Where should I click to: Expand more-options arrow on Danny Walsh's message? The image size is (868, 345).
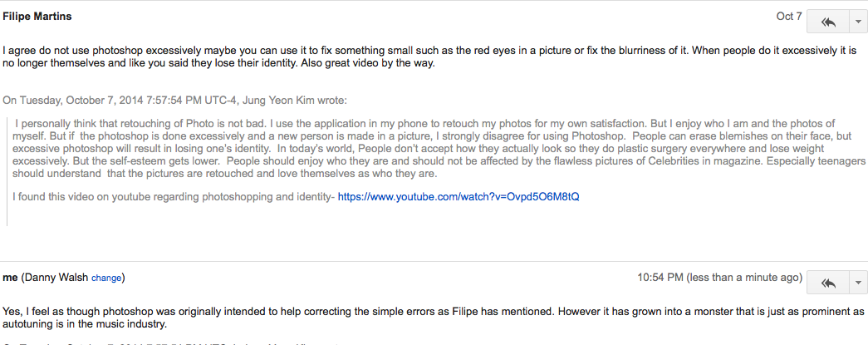[858, 283]
